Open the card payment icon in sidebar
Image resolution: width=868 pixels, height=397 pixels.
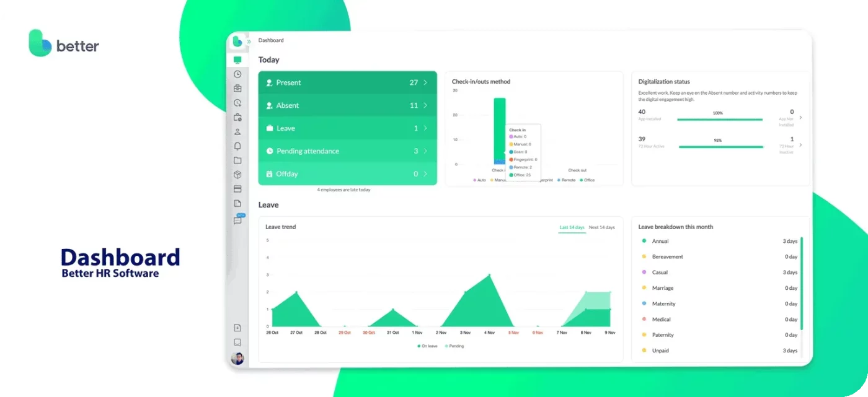pyautogui.click(x=237, y=189)
